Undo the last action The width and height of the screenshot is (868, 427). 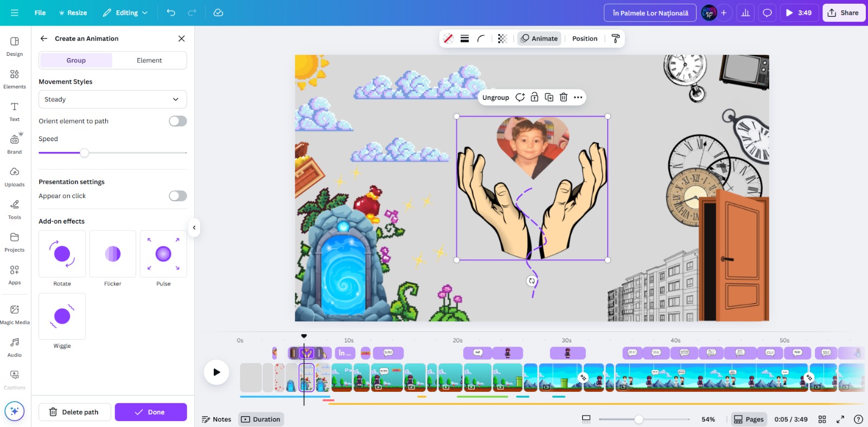(171, 12)
